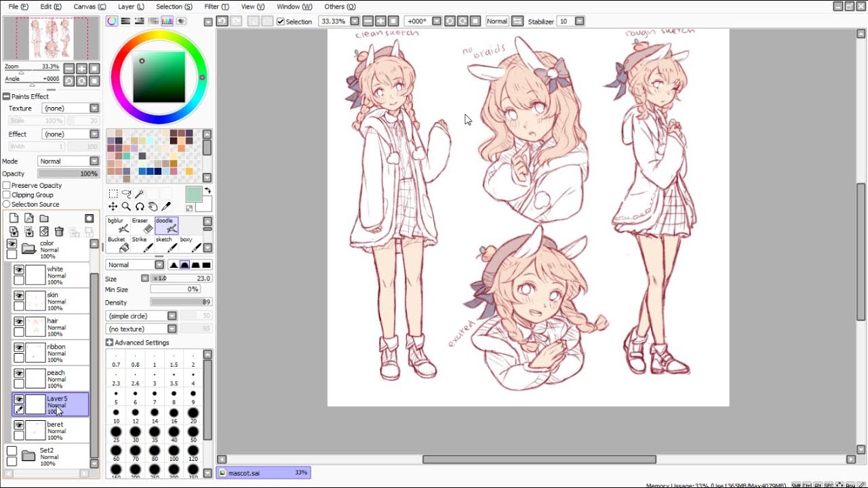Open the (no texture) brush texture dropdown

(141, 329)
